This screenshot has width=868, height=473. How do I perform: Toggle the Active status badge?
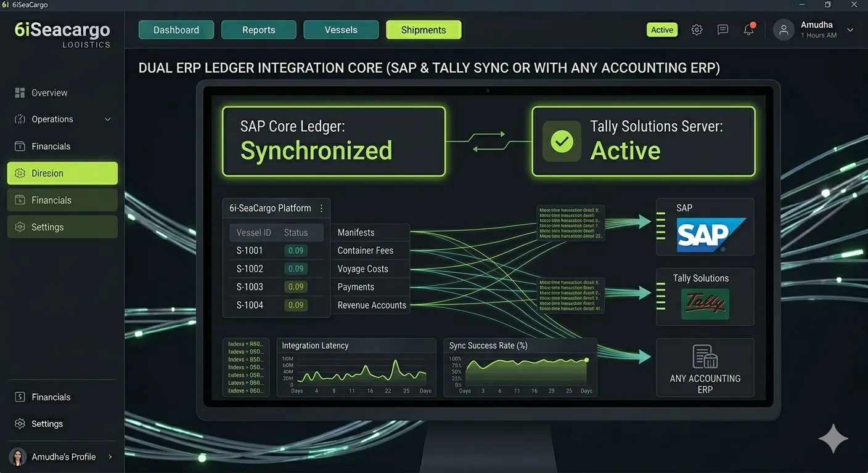click(x=662, y=30)
